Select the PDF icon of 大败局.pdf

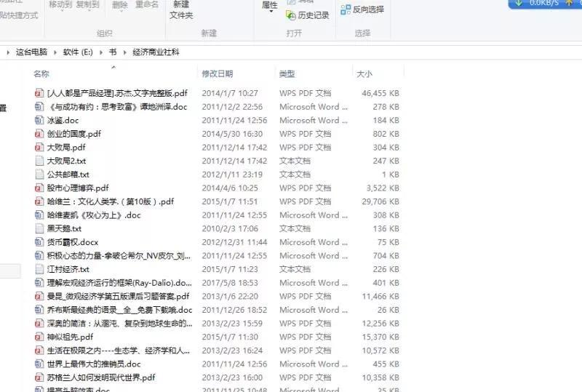click(x=39, y=147)
